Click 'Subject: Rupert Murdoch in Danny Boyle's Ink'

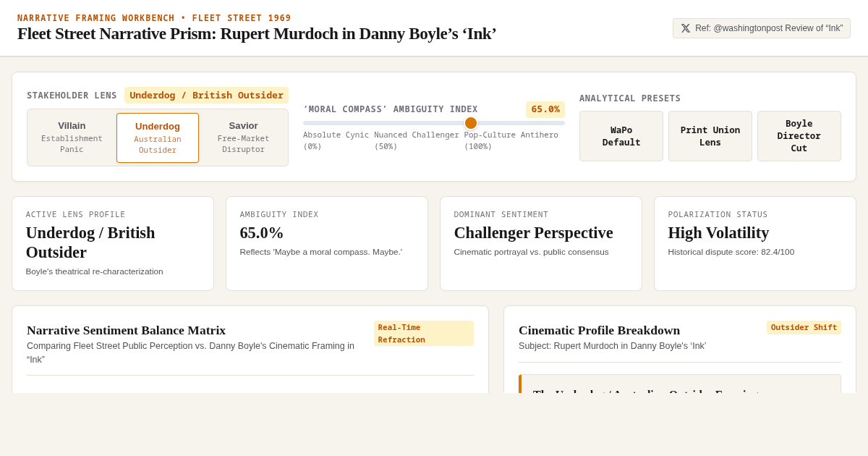tap(613, 346)
